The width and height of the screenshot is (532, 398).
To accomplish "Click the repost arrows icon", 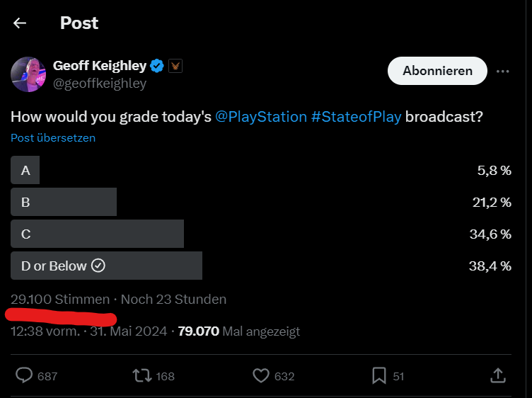I will point(141,376).
